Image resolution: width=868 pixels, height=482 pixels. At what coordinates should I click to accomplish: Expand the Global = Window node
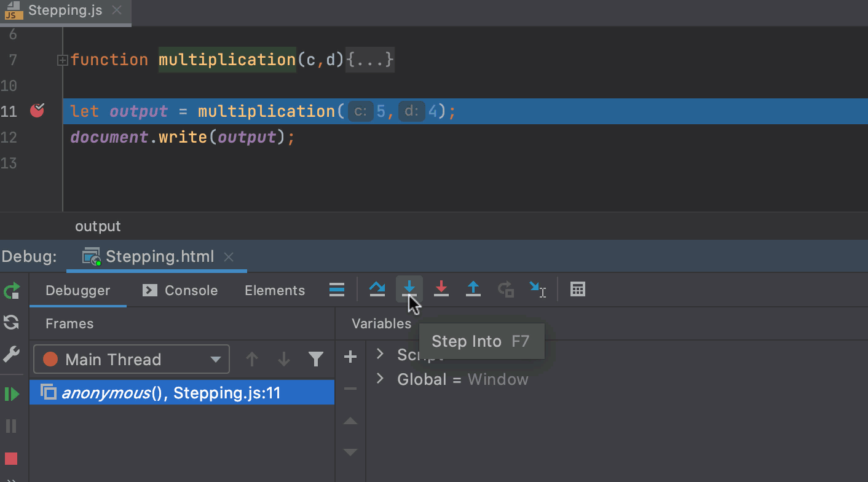[381, 378]
